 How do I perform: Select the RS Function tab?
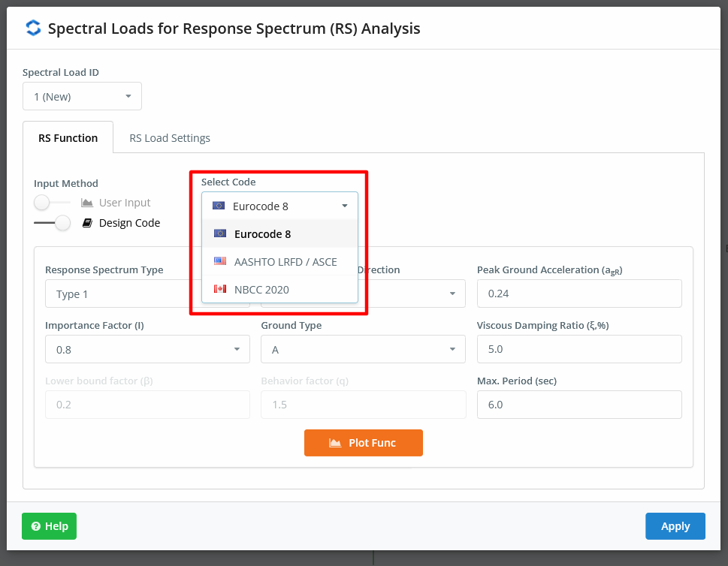click(68, 138)
